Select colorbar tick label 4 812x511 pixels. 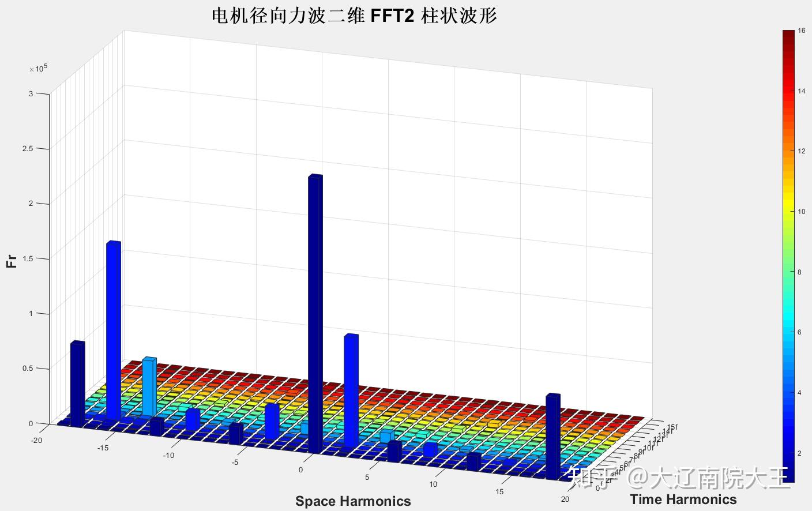[799, 393]
